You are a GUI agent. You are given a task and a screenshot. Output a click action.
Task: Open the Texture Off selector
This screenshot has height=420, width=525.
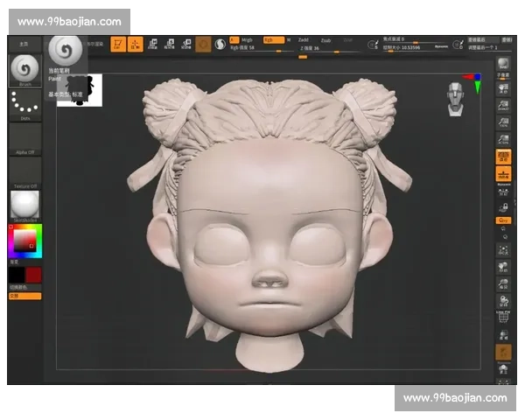pos(24,173)
